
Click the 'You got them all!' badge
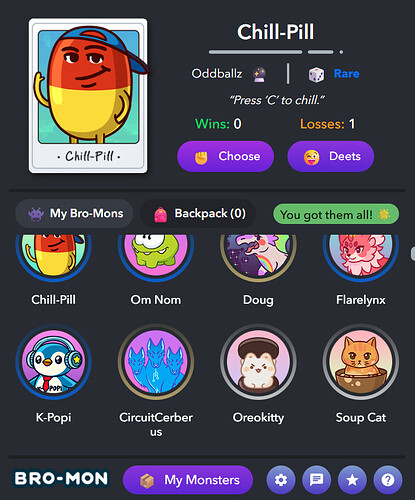(336, 214)
